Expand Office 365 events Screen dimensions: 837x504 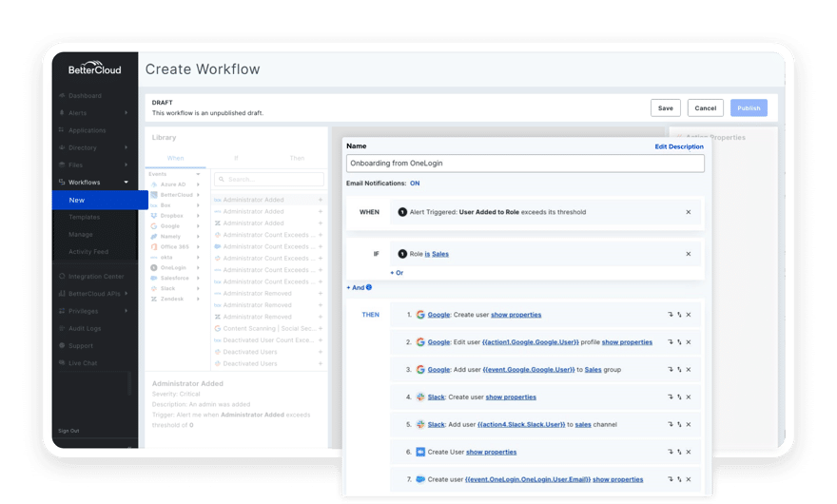198,247
